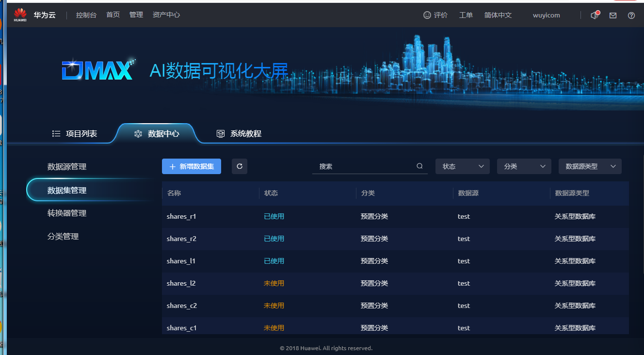Expand the 状态 filter dropdown
This screenshot has width=644, height=355.
click(x=463, y=166)
